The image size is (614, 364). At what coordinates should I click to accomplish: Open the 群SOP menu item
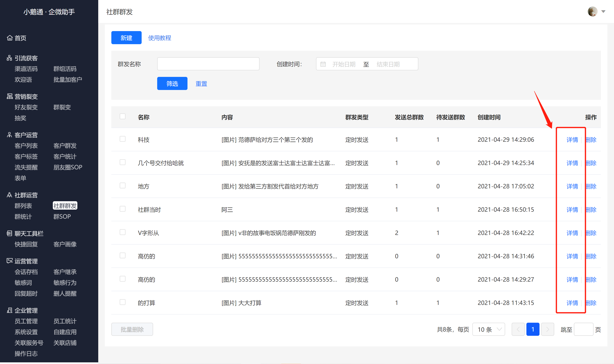62,216
